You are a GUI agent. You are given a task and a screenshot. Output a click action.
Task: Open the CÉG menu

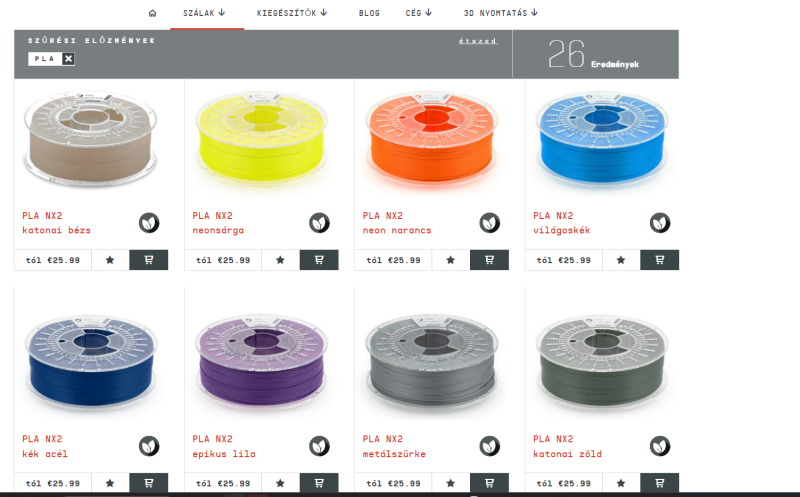[x=418, y=13]
